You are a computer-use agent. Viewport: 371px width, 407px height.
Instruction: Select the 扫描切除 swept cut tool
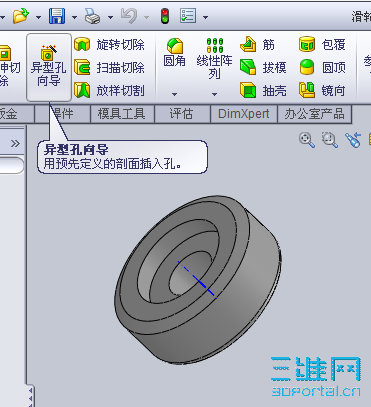tap(109, 67)
